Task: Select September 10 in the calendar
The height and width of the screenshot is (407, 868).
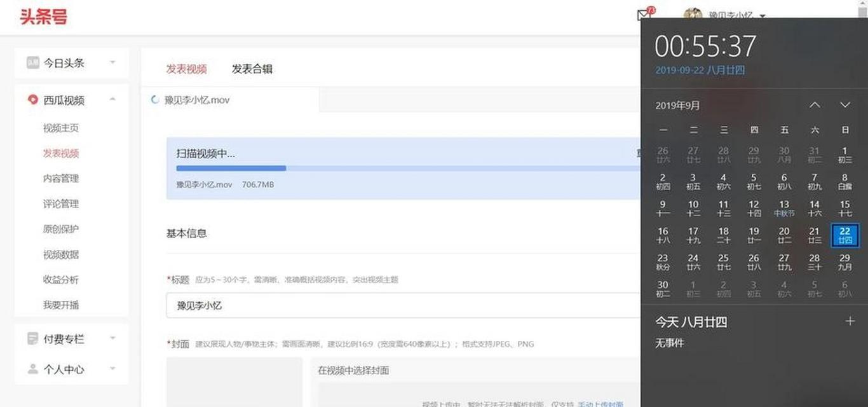Action: (x=693, y=209)
